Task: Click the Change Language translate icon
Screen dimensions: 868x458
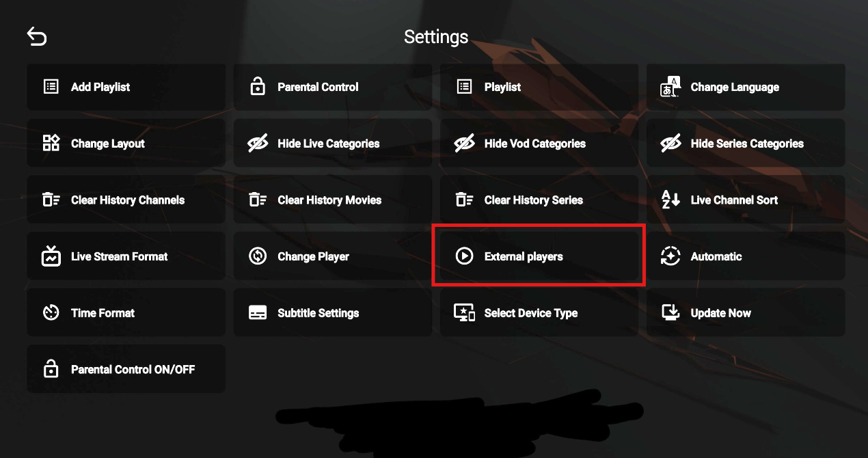Action: (x=670, y=87)
